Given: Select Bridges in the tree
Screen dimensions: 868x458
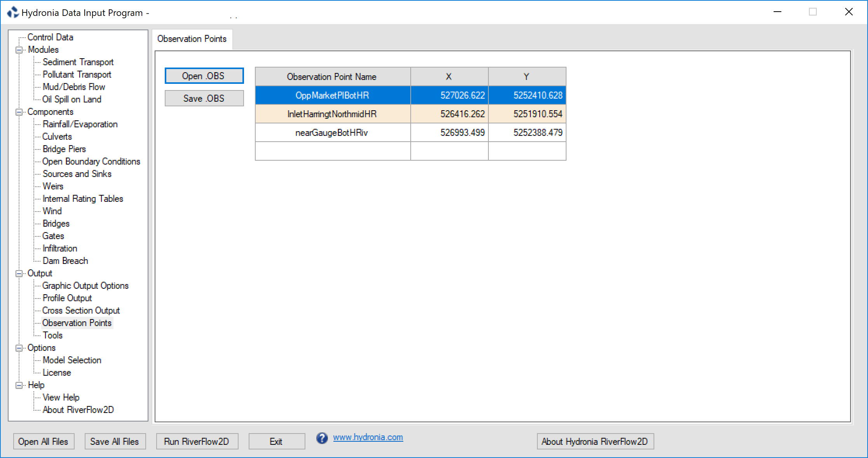Looking at the screenshot, I should pyautogui.click(x=56, y=224).
